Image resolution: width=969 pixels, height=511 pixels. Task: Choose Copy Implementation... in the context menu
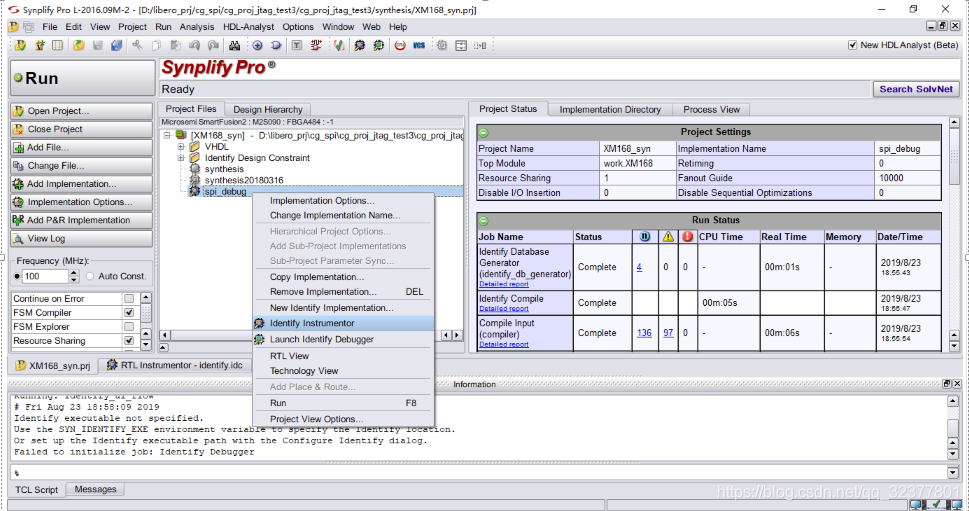click(343, 277)
